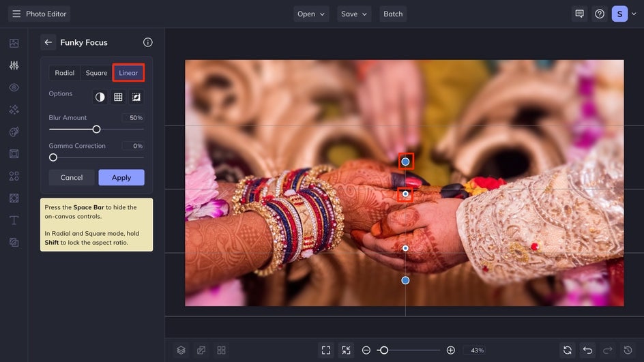
Task: Open account menu chevron beside avatar
Action: [x=634, y=14]
